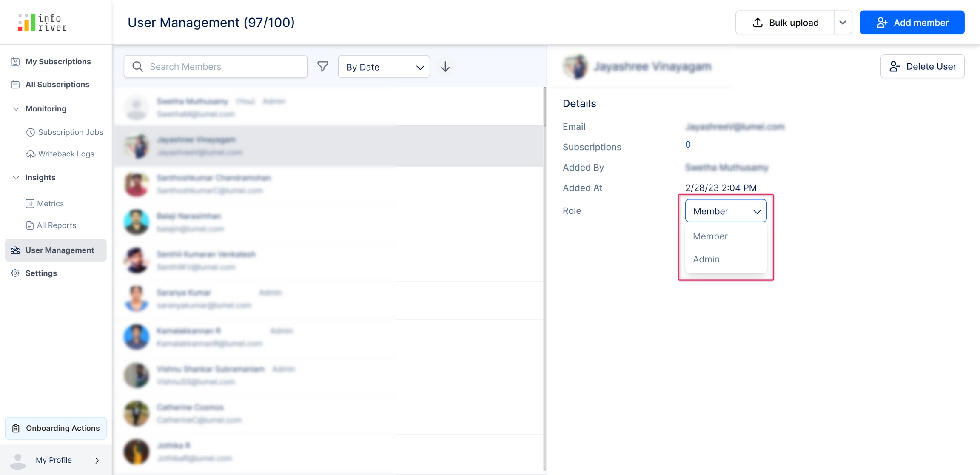The height and width of the screenshot is (475, 980).
Task: Expand the Bulk upload options arrow
Action: point(843,23)
